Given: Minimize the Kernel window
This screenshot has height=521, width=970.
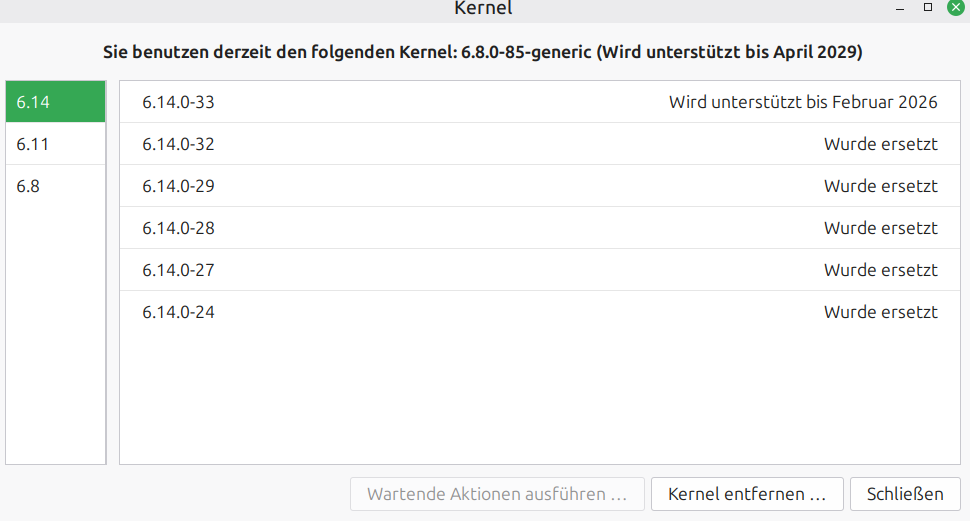Looking at the screenshot, I should coord(899,7).
